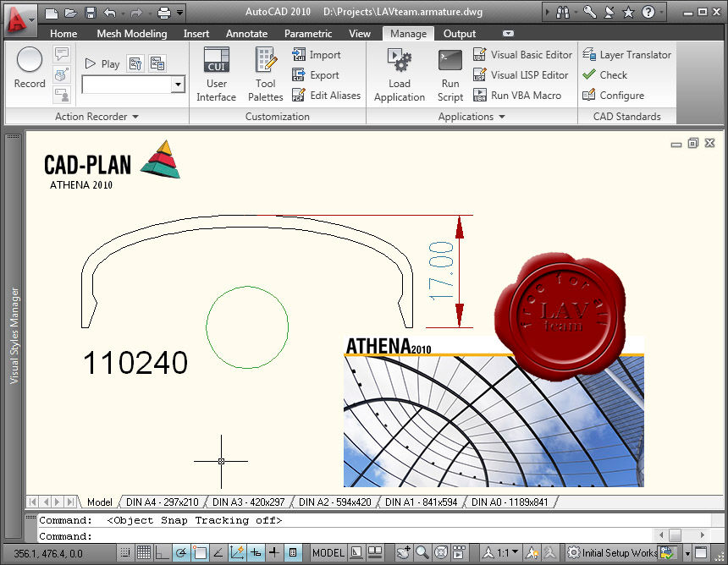Open Edit Aliases
The height and width of the screenshot is (565, 728).
(x=327, y=95)
